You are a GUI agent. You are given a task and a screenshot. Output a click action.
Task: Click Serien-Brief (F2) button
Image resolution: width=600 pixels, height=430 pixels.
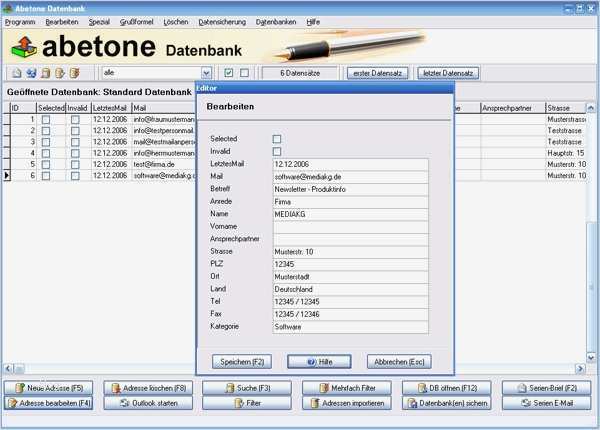(546, 388)
